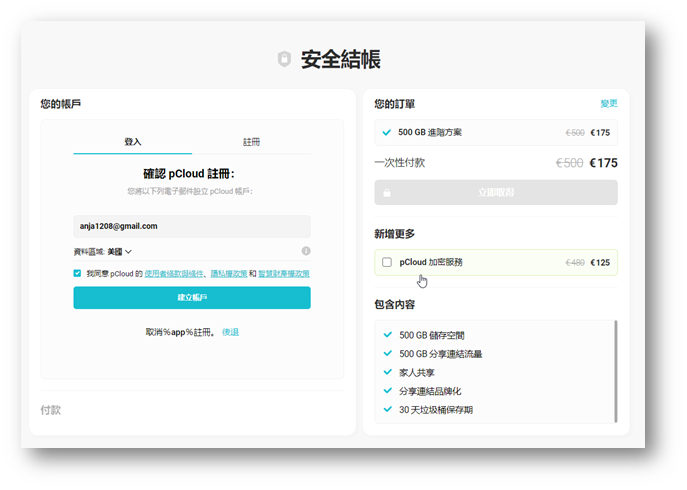Screen dimensions: 687x490
Task: Click checkmark icon next to 家人共享
Action: tap(387, 372)
